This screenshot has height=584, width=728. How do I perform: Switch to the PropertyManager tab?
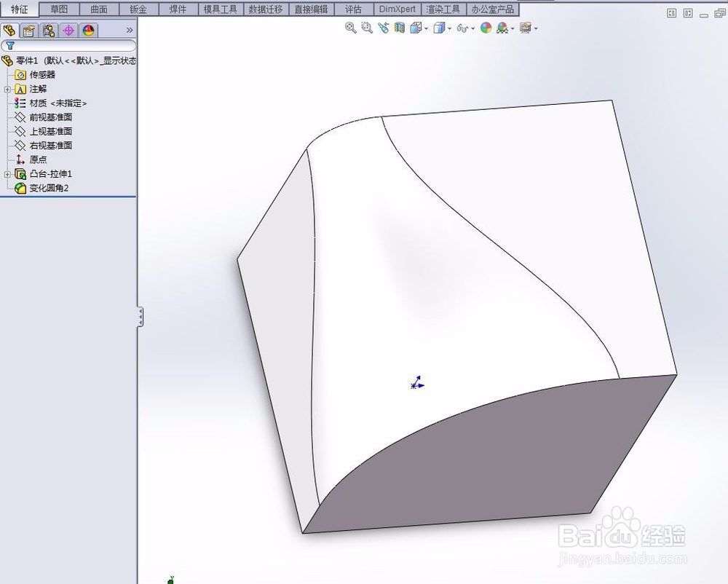(29, 30)
